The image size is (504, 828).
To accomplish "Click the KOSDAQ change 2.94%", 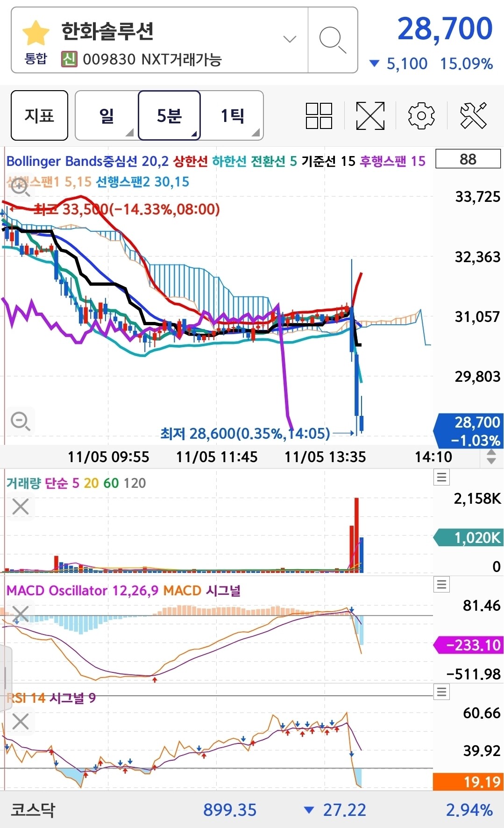I will pos(469,810).
